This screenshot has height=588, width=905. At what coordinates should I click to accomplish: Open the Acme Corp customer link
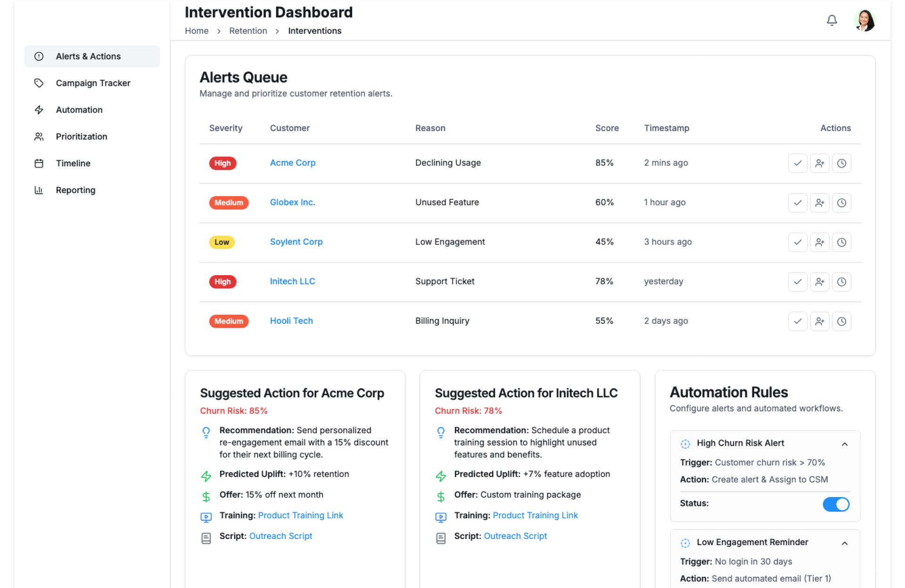coord(292,163)
